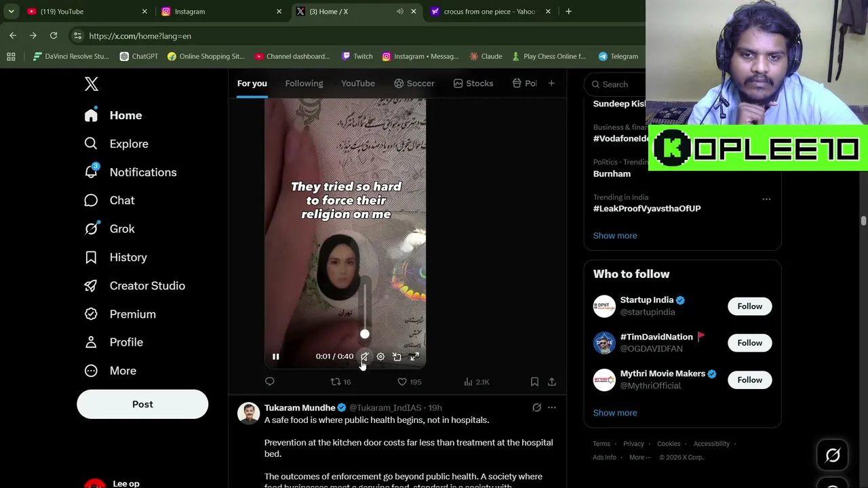Open more options on Tukaram Mundhe's post
Viewport: 868px width, 488px height.
click(x=552, y=407)
